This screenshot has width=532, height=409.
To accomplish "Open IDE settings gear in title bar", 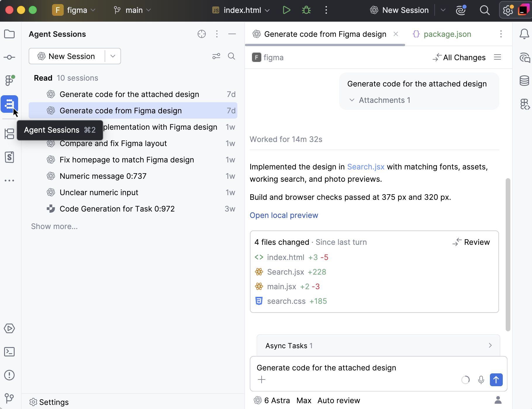I will click(508, 10).
